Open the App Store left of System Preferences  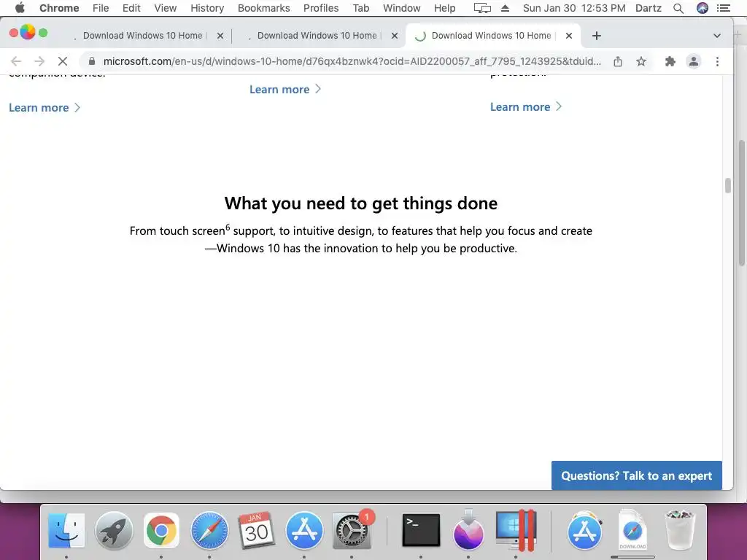tap(304, 530)
